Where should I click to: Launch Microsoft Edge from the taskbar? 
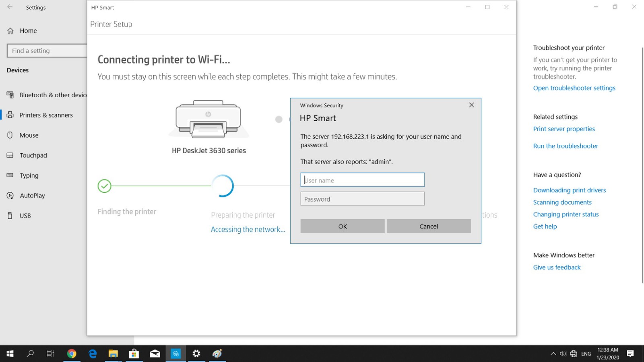pos(92,354)
